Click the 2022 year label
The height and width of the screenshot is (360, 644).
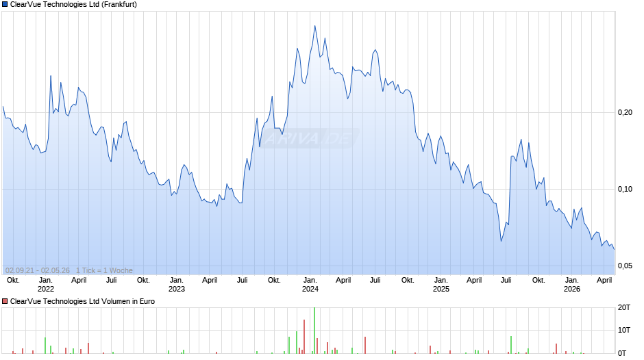click(x=46, y=290)
